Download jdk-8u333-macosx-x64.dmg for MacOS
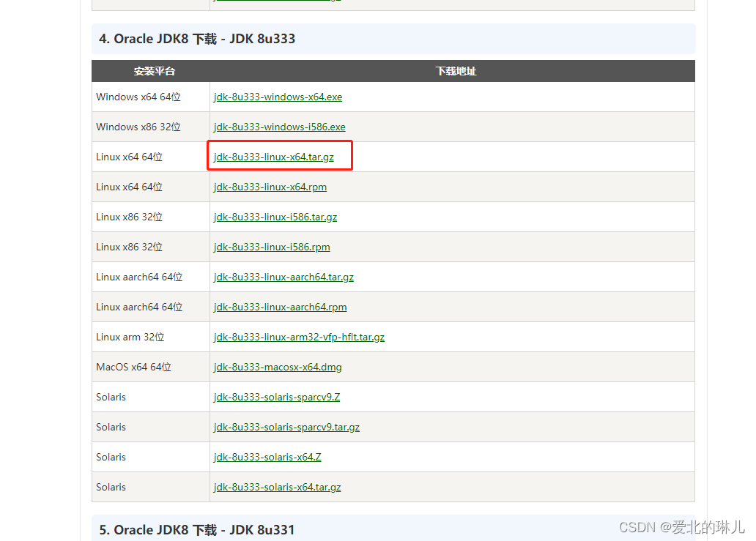 click(x=278, y=367)
